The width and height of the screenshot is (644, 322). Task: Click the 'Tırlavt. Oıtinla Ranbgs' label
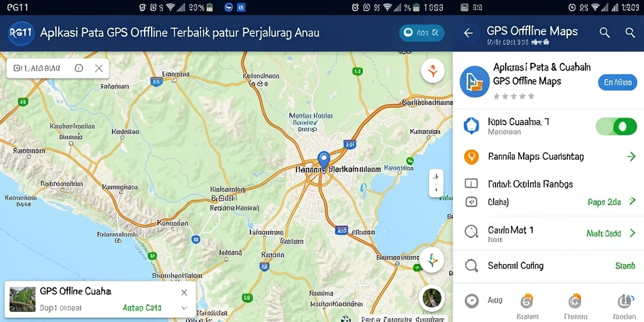pyautogui.click(x=530, y=184)
